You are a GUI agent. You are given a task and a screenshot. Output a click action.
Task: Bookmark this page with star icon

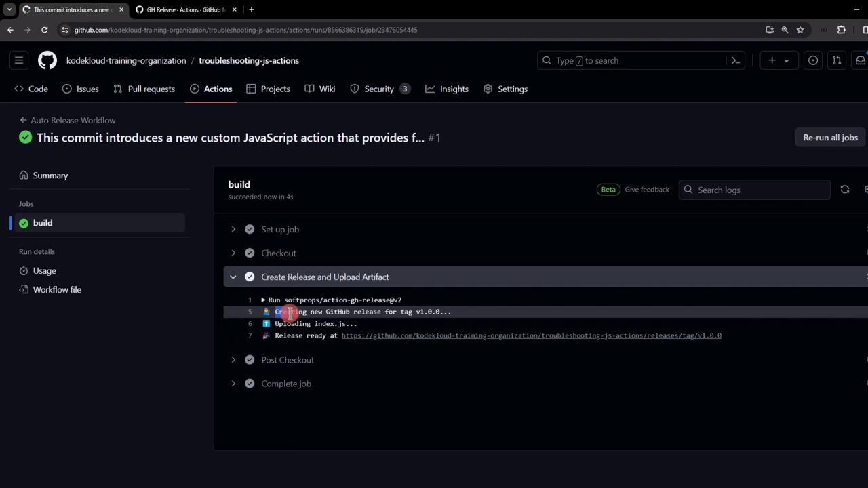800,30
